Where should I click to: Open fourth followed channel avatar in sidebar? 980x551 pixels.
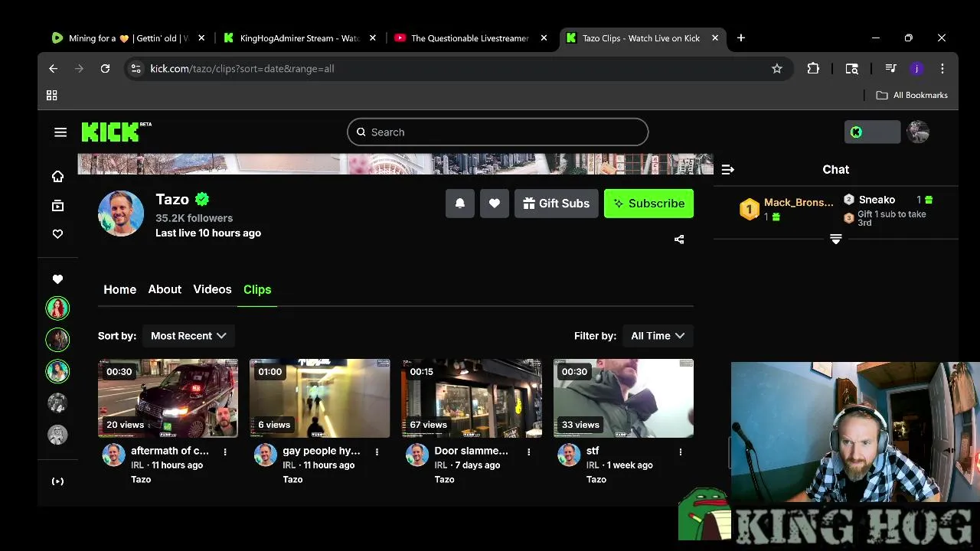57,403
